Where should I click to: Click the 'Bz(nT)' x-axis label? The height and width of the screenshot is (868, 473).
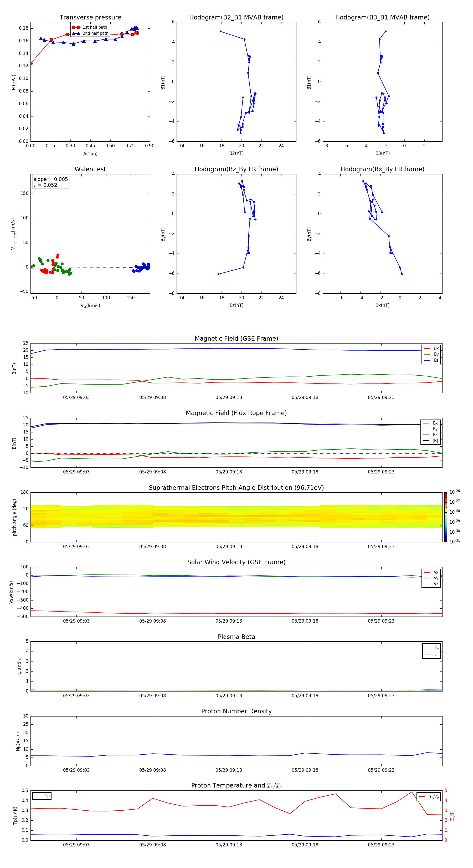coord(236,305)
